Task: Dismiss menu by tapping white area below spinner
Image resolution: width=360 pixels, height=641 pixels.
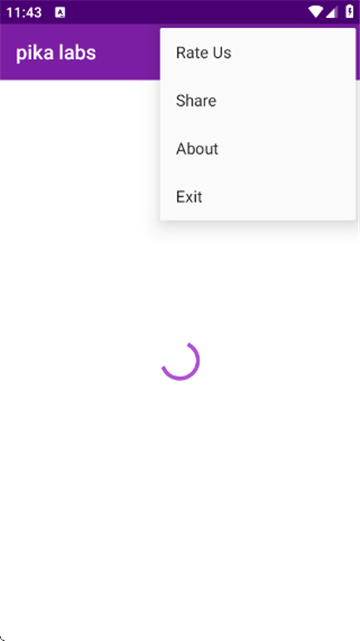Action: 180,491
